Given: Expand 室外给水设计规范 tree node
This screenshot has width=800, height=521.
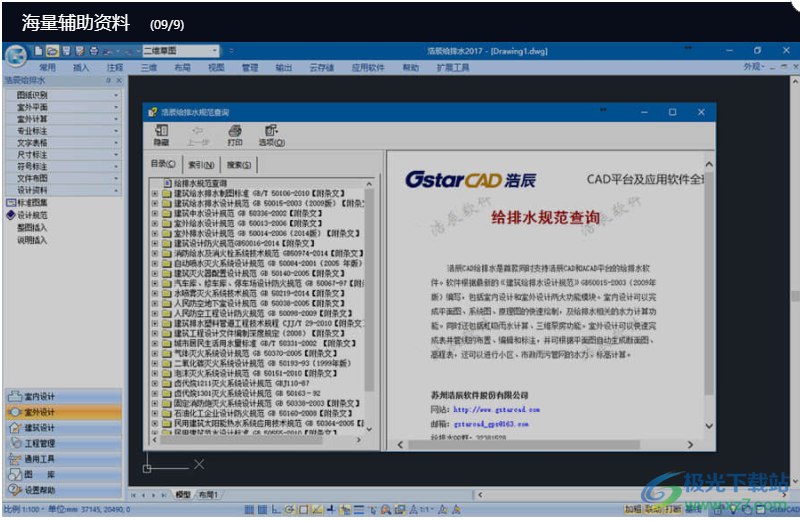Looking at the screenshot, I should (155, 224).
